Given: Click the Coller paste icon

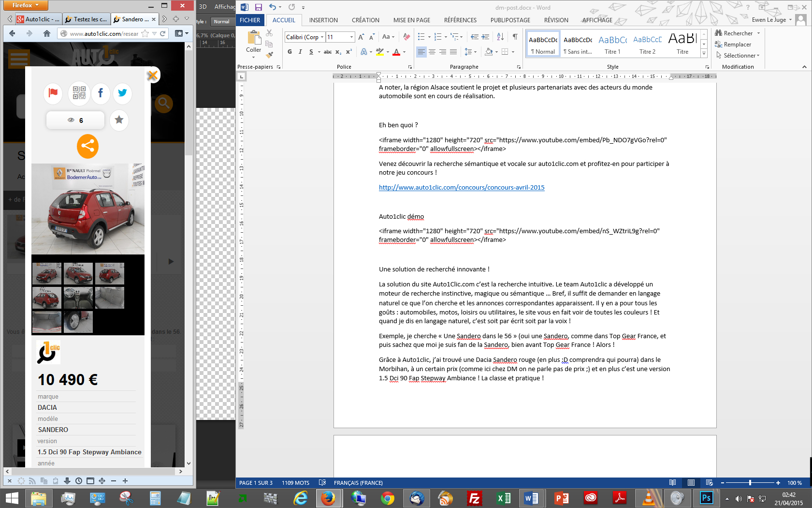Looking at the screenshot, I should coord(253,38).
